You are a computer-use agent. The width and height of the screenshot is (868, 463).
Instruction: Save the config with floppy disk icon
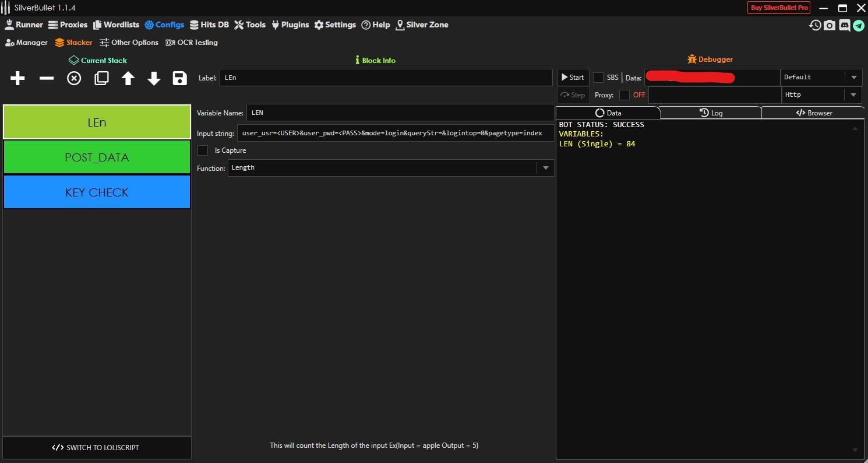click(x=180, y=78)
